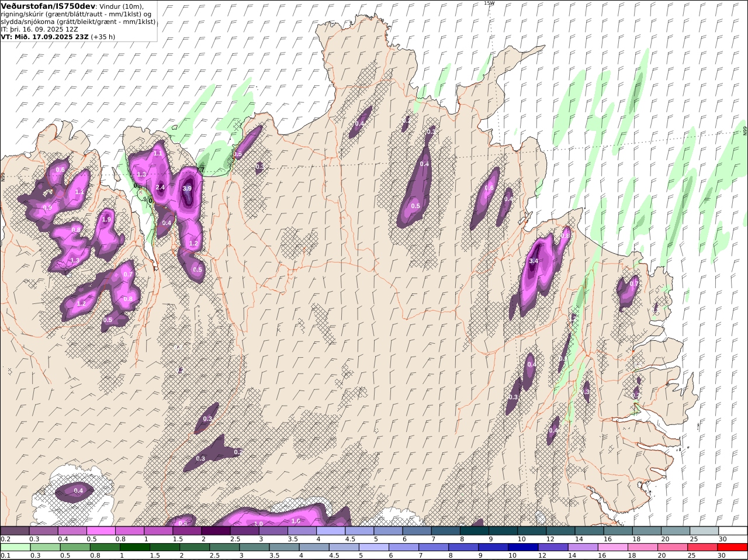Select the upper legend swatch starting at 1.5
Screen dimensions: 748x560
click(187, 531)
